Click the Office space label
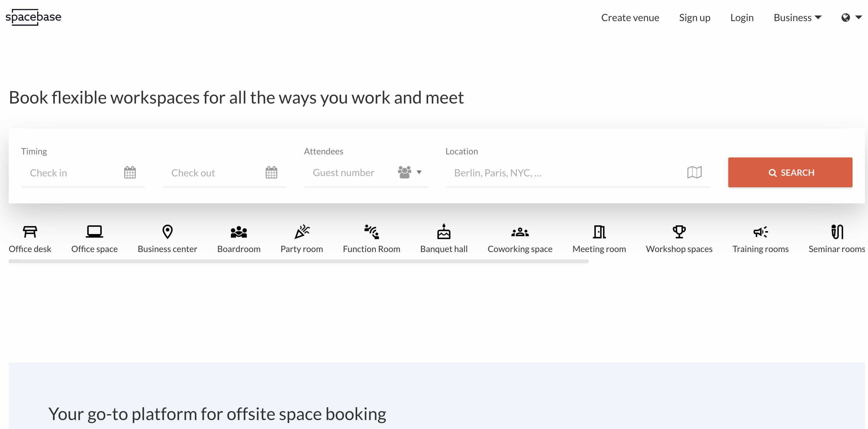The width and height of the screenshot is (868, 429). coord(94,249)
